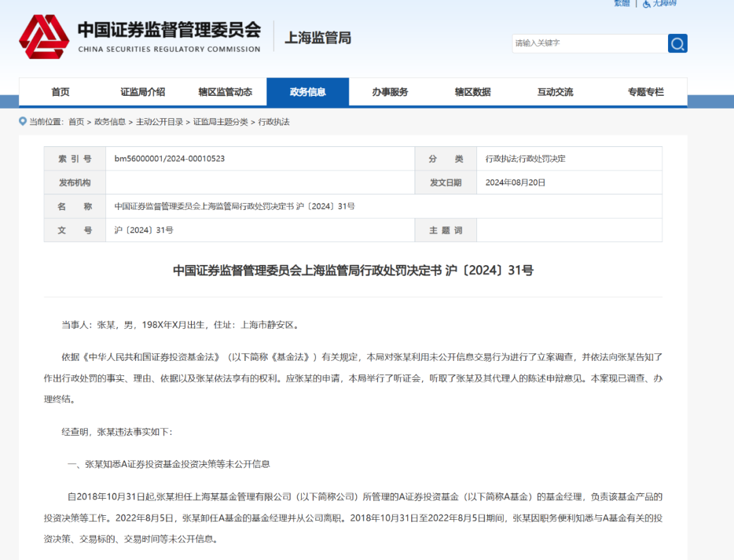The width and height of the screenshot is (734, 560).
Task: Navigate to 辖区数据 section
Action: (472, 92)
